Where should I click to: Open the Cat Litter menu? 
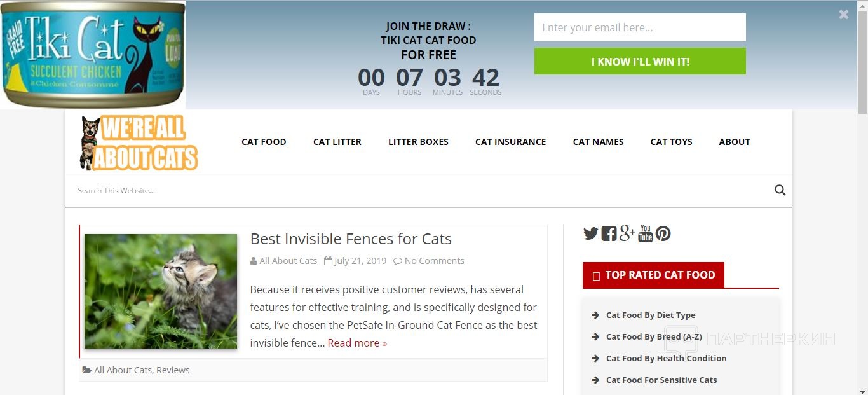coord(337,142)
